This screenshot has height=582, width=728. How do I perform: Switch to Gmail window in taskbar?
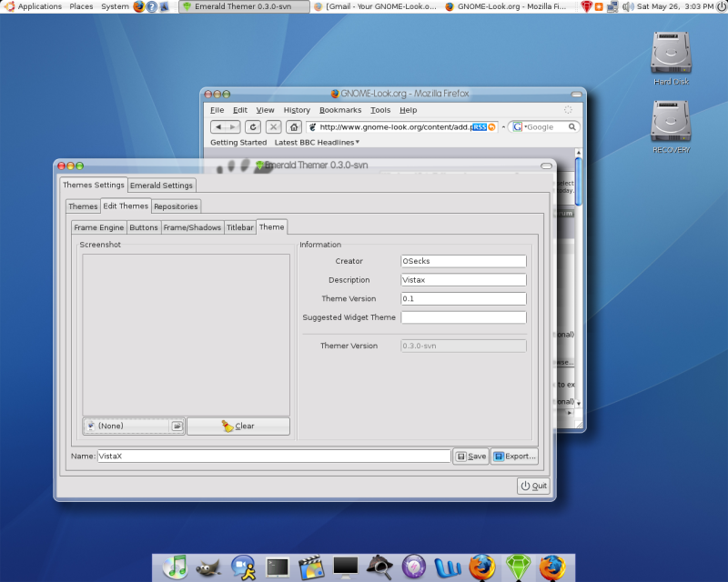376,6
